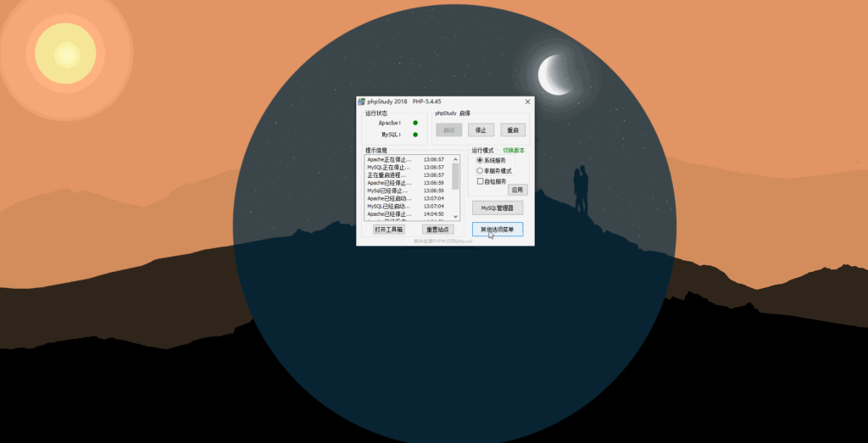Click the MySQL green status indicator
The width and height of the screenshot is (868, 443).
pos(415,135)
